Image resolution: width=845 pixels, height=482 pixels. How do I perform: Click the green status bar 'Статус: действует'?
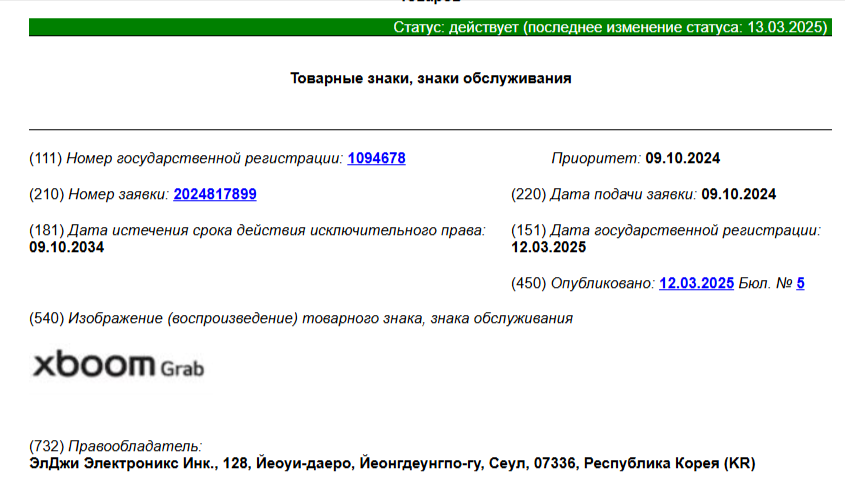click(430, 27)
